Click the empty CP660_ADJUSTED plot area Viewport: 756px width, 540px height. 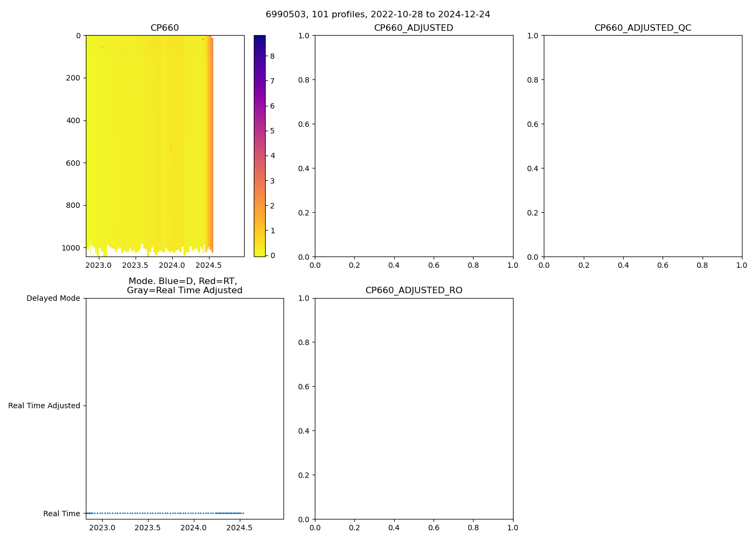414,146
